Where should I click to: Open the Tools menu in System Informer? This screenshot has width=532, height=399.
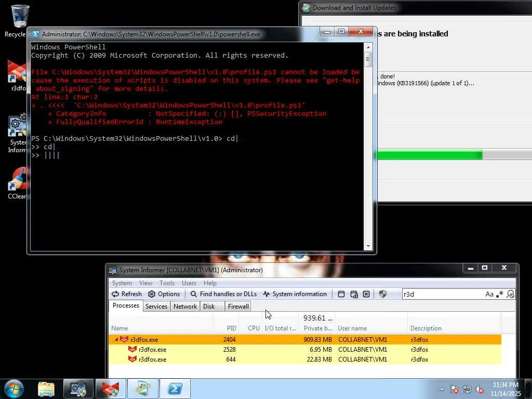pos(167,283)
